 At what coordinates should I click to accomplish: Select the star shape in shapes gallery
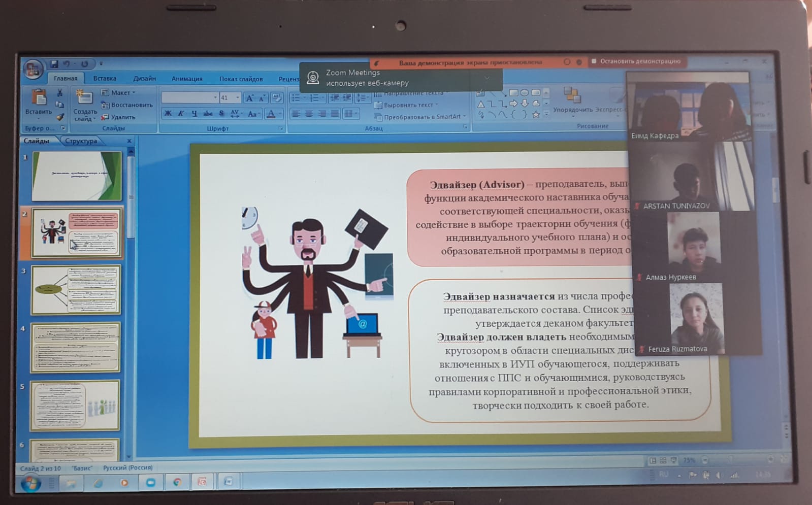pos(535,115)
